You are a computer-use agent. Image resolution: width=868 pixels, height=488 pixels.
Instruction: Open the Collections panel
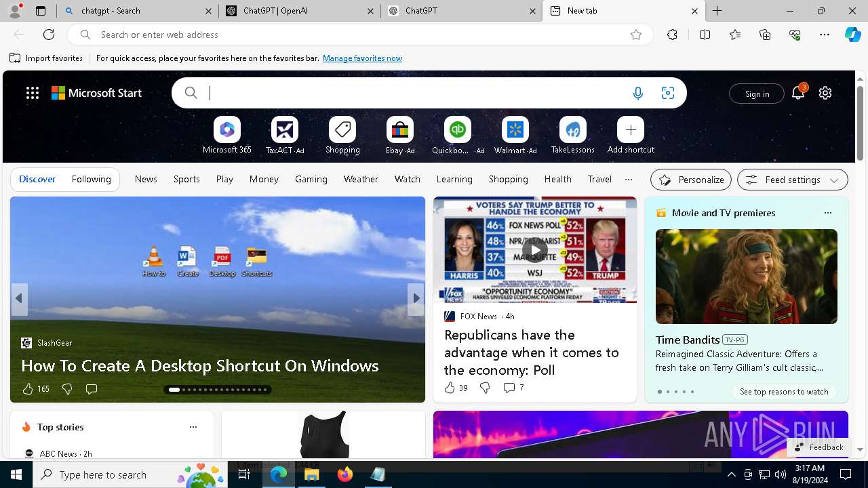[765, 35]
